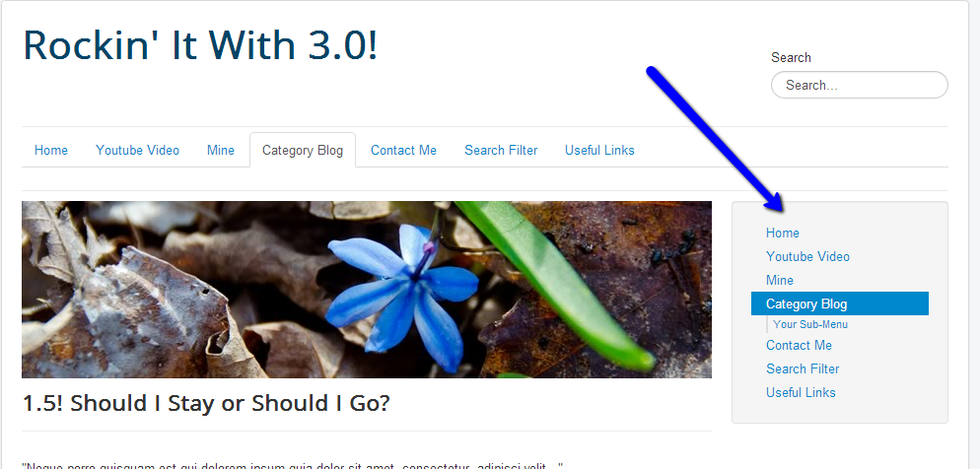Select highlighted Category Blog in sidebar menu
The image size is (980, 469).
tap(839, 304)
